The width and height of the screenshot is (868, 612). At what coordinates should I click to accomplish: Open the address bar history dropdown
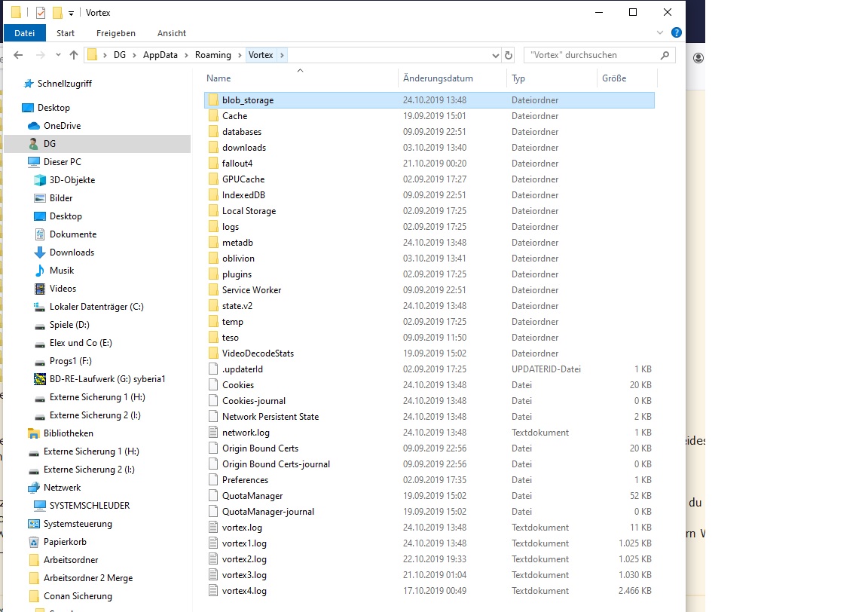[x=495, y=55]
